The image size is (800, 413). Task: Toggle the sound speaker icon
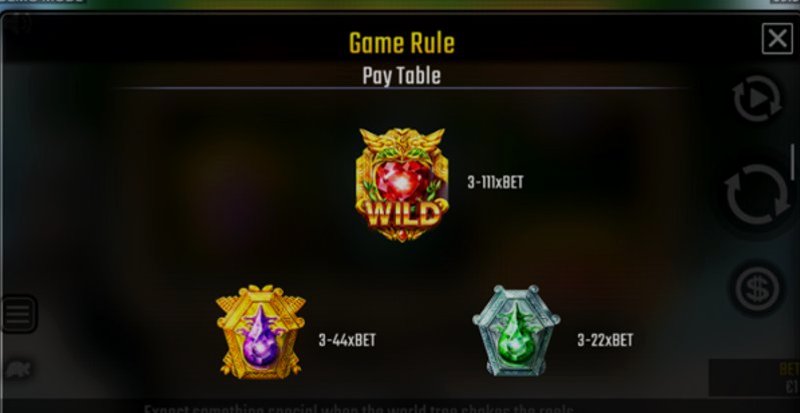tap(18, 24)
